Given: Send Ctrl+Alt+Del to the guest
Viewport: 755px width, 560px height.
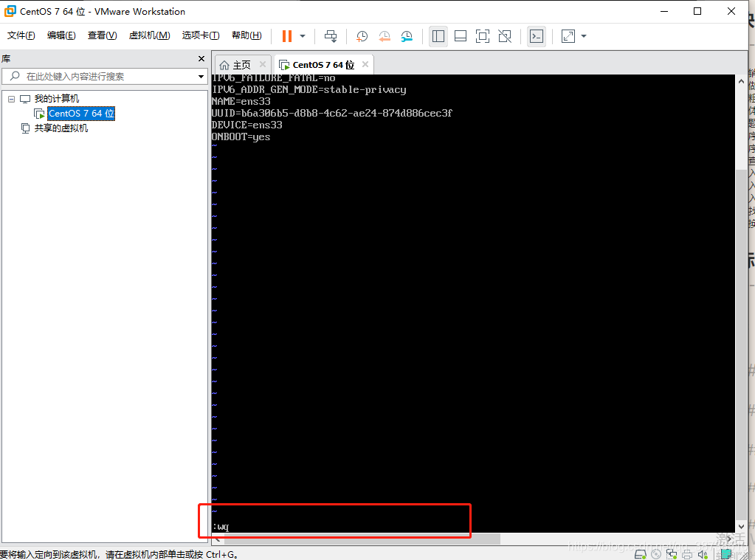Looking at the screenshot, I should (330, 35).
